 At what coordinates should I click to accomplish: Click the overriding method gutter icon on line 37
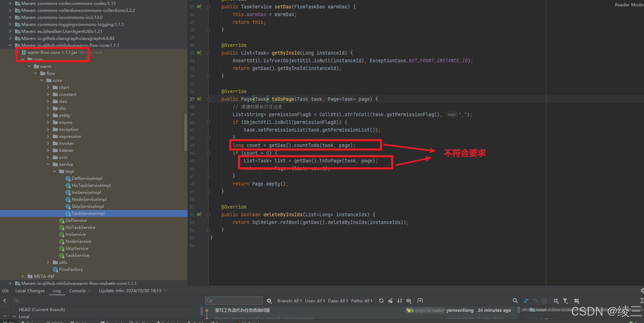tap(199, 99)
